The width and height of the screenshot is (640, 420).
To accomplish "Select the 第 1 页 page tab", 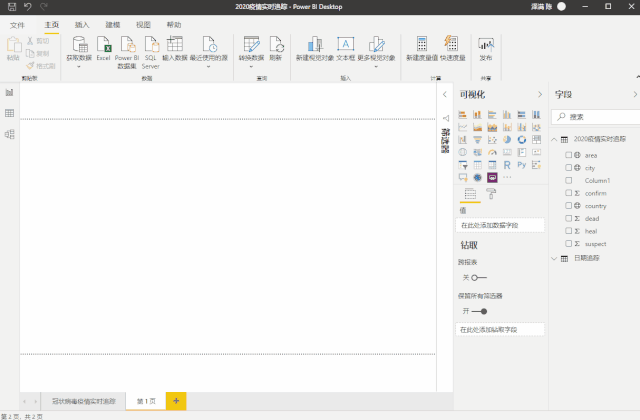I will pyautogui.click(x=146, y=401).
